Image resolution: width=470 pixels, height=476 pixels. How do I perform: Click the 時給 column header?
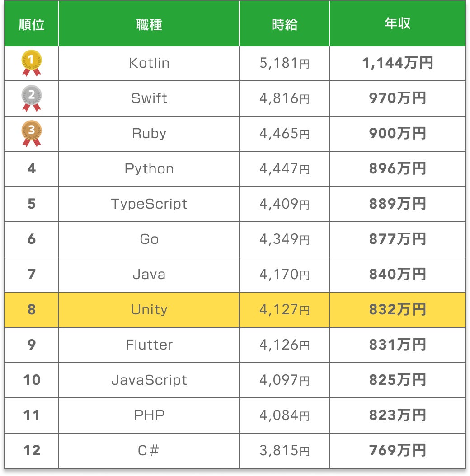click(284, 24)
